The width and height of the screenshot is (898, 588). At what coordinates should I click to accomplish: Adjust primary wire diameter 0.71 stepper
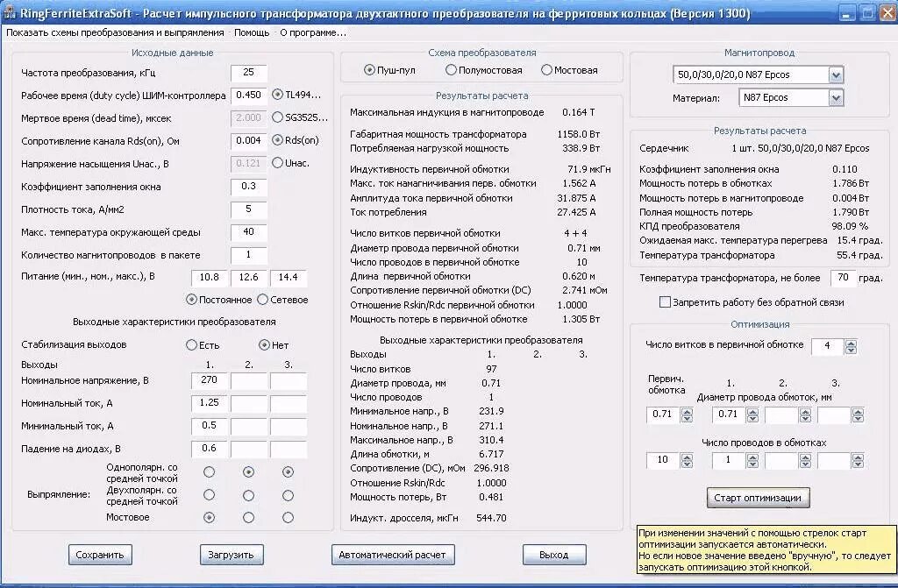pyautogui.click(x=687, y=415)
